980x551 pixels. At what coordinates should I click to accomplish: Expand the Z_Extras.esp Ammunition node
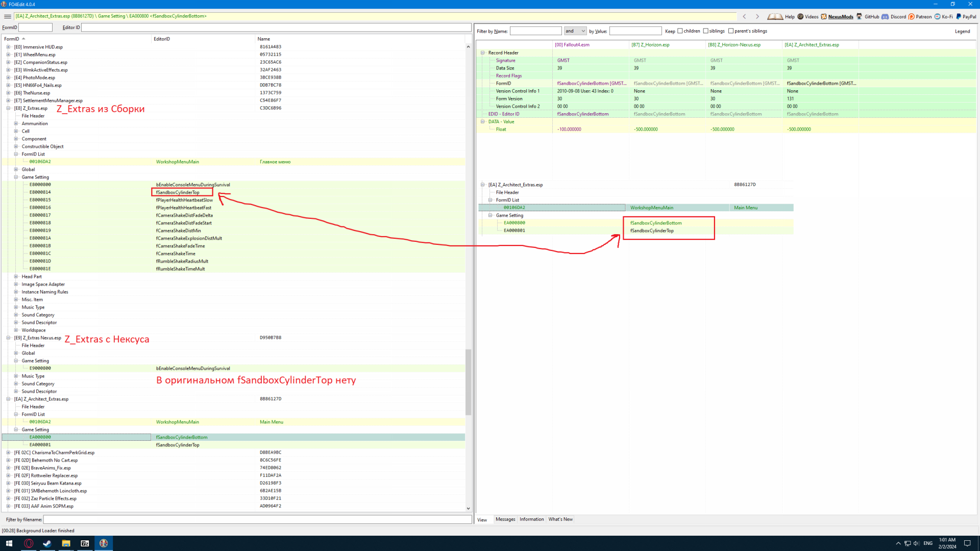(16, 123)
